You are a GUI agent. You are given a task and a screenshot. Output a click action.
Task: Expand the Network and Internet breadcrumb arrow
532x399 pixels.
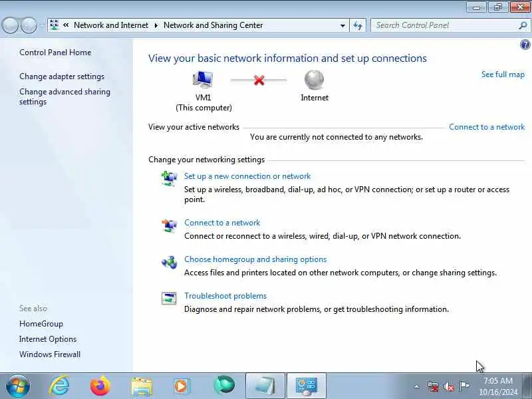[156, 25]
